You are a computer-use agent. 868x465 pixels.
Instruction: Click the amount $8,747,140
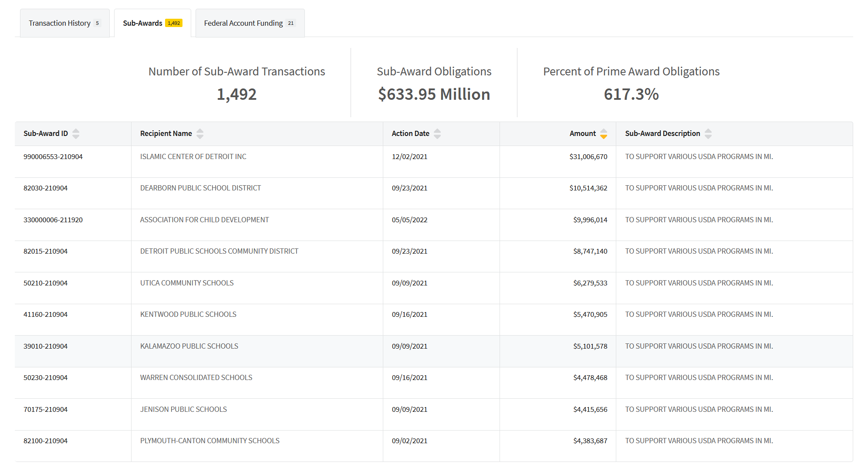click(x=590, y=251)
